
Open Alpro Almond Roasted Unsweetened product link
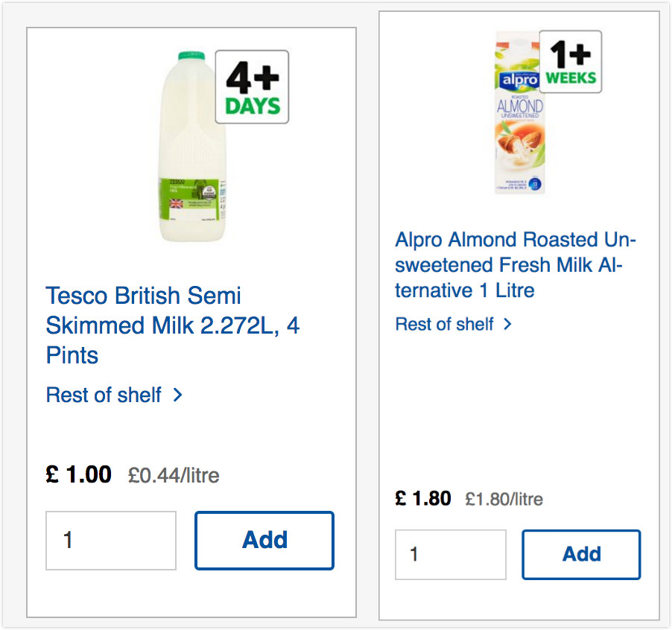[516, 264]
